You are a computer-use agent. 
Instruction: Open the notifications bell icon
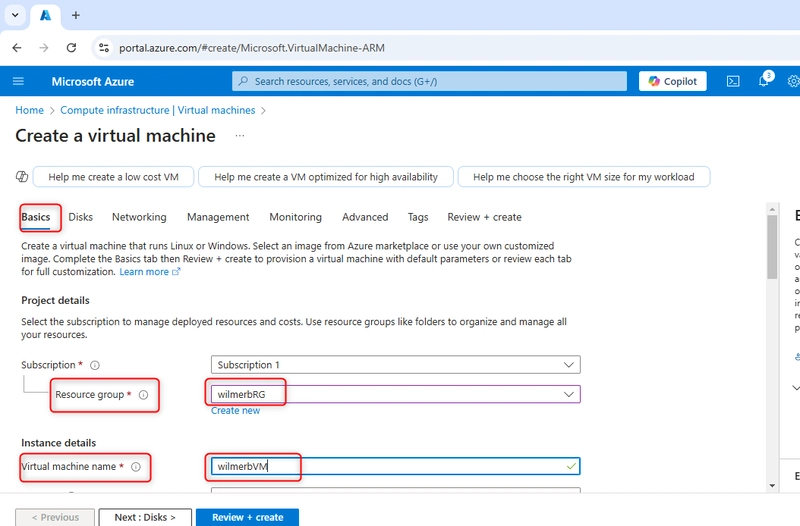[764, 81]
